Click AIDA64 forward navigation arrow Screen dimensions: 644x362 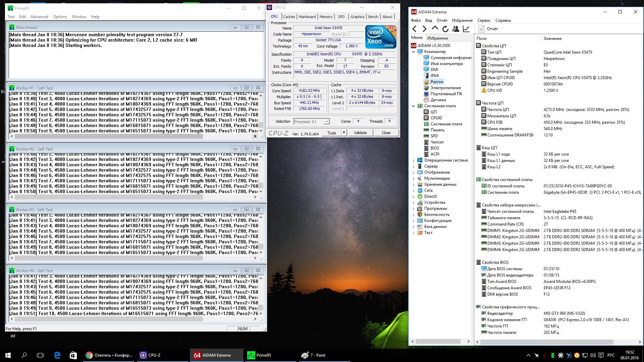(x=425, y=29)
